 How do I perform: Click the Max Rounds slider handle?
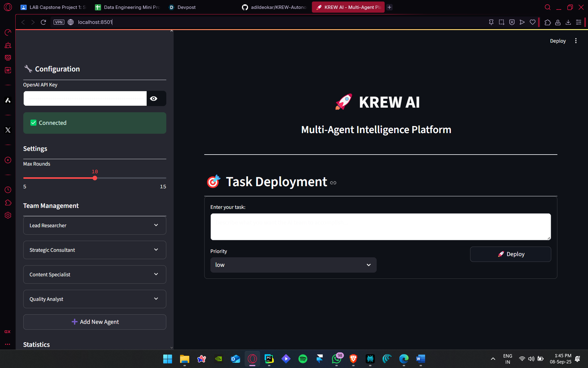95,178
